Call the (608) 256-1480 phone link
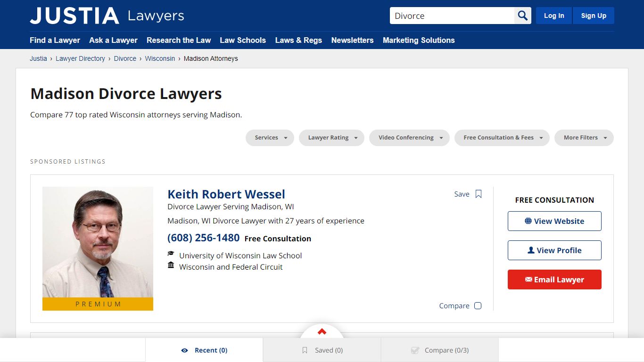The width and height of the screenshot is (644, 362). tap(204, 238)
